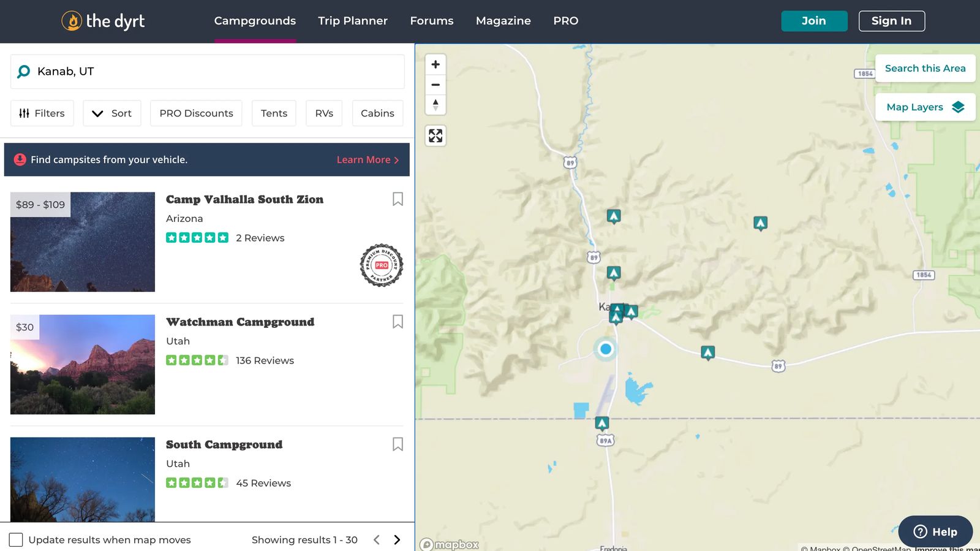Open Campgrounds nav tab

point(255,21)
